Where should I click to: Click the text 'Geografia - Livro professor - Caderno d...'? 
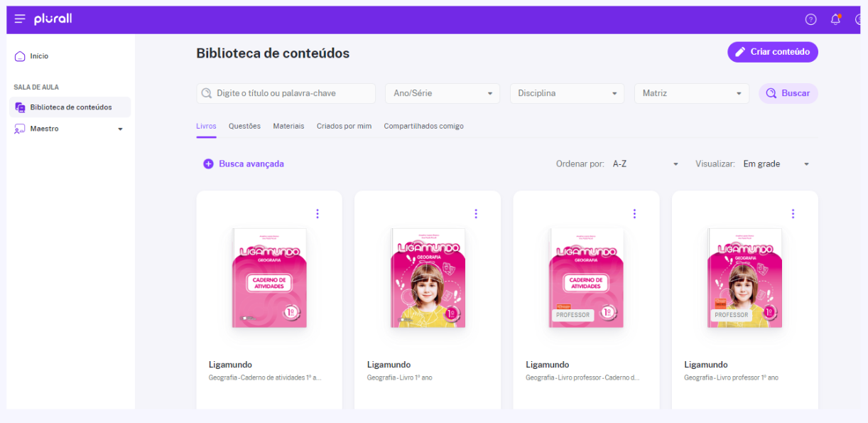(582, 378)
